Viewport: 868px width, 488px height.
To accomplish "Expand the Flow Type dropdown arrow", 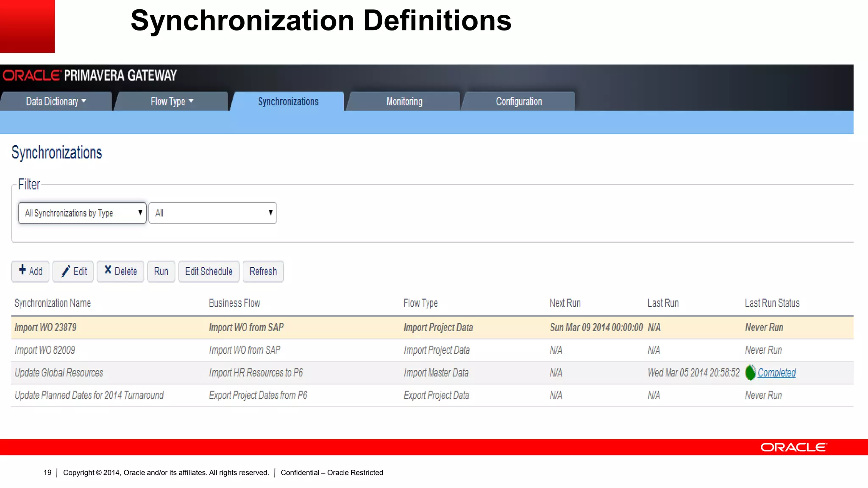I will (x=191, y=101).
